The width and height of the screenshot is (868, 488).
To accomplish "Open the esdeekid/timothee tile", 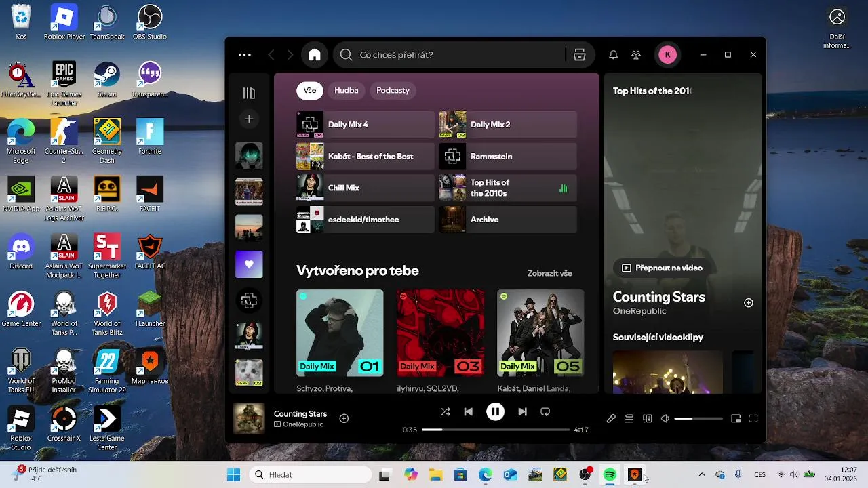I will [365, 220].
